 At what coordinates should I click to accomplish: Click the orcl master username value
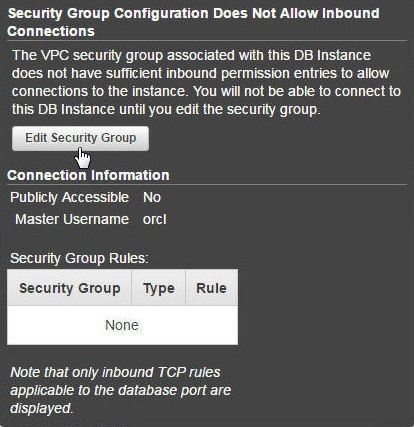tap(154, 219)
